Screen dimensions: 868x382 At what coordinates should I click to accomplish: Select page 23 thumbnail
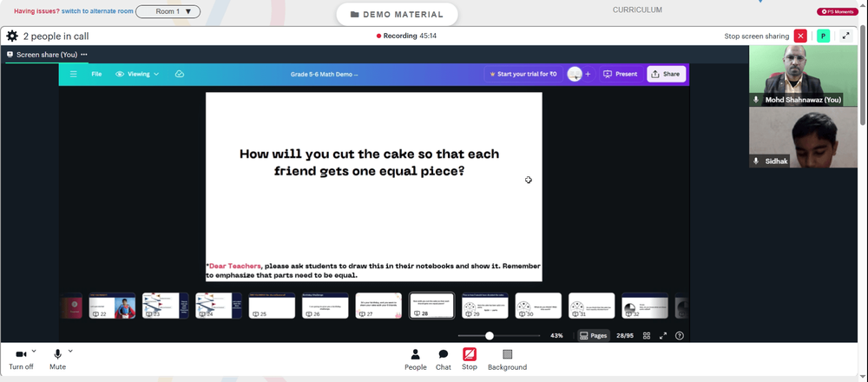(166, 306)
